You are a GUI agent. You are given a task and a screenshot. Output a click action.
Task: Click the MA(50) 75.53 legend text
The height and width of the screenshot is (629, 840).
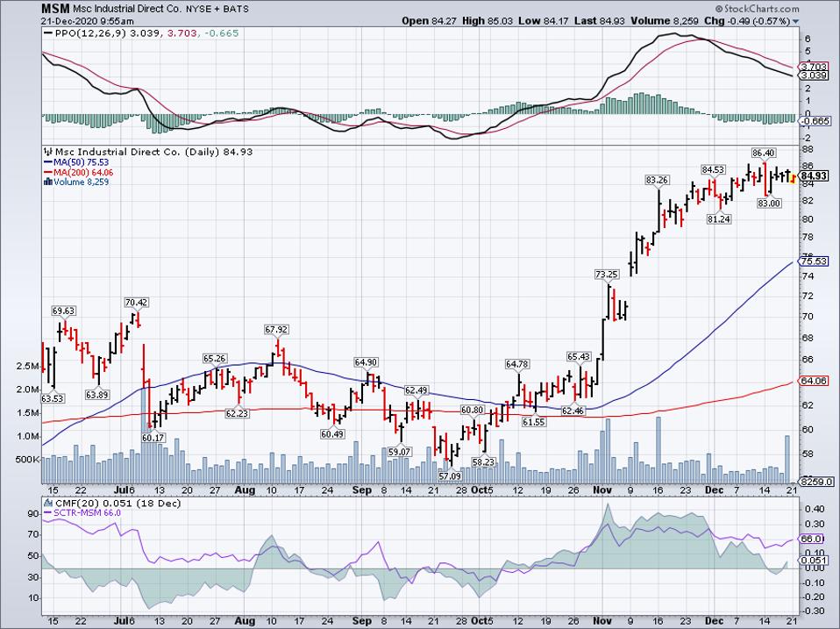81,162
